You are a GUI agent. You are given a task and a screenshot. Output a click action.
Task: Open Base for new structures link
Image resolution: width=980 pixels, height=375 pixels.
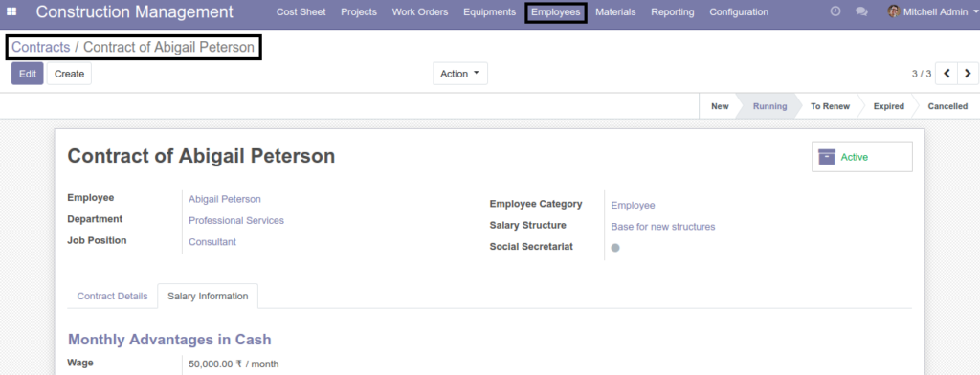[x=663, y=227]
